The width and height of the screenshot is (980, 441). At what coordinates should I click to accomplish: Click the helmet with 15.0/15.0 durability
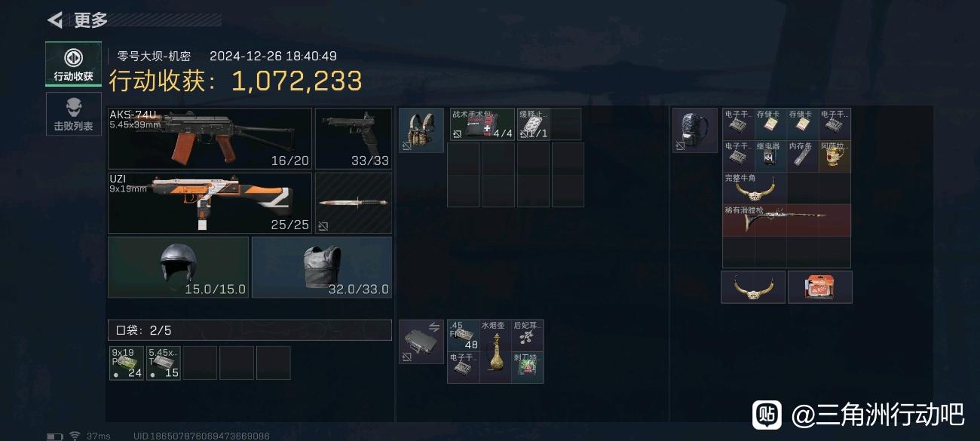point(178,267)
